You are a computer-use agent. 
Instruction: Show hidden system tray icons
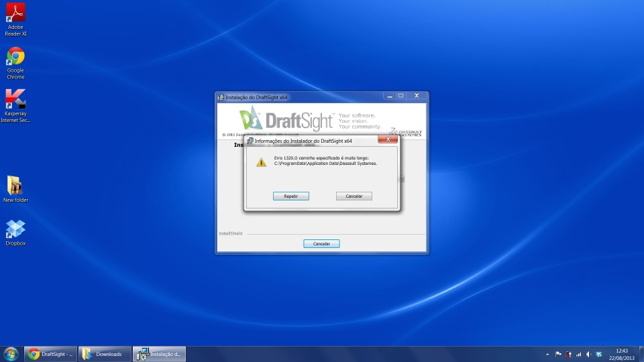pos(547,354)
